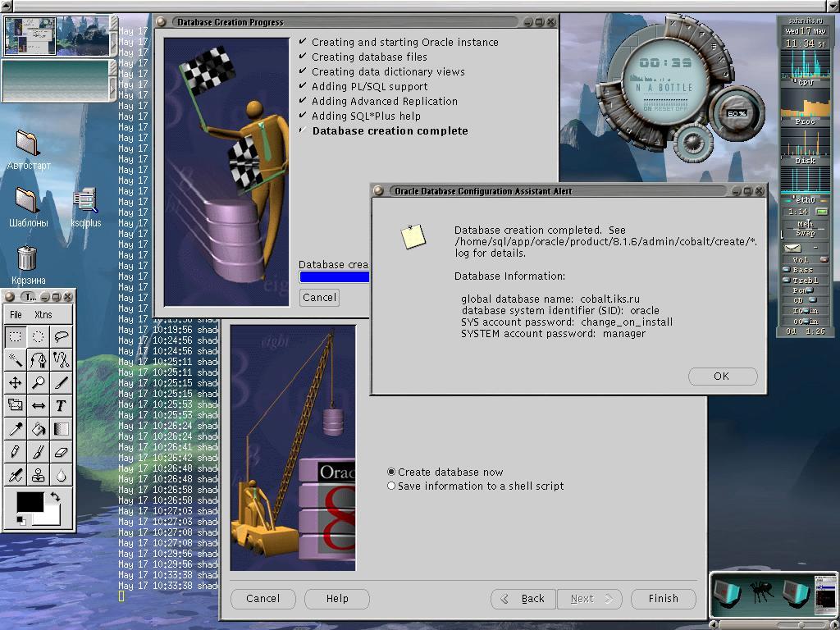Choose the Magnify zoom tool
840x630 pixels.
38,382
